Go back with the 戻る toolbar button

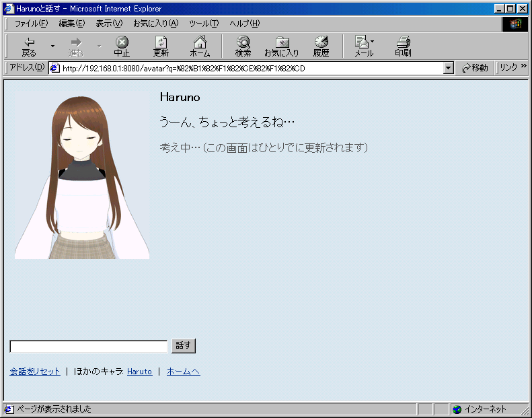tap(29, 46)
